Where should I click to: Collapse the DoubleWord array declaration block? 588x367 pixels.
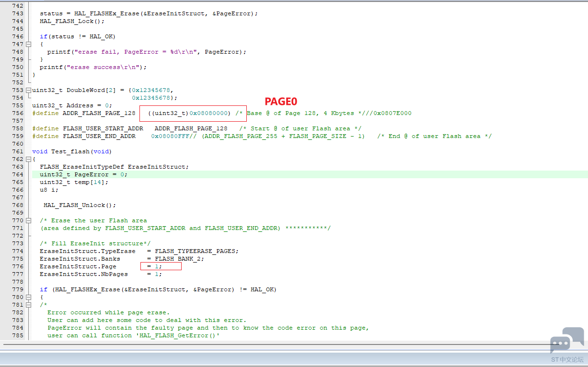tap(29, 90)
